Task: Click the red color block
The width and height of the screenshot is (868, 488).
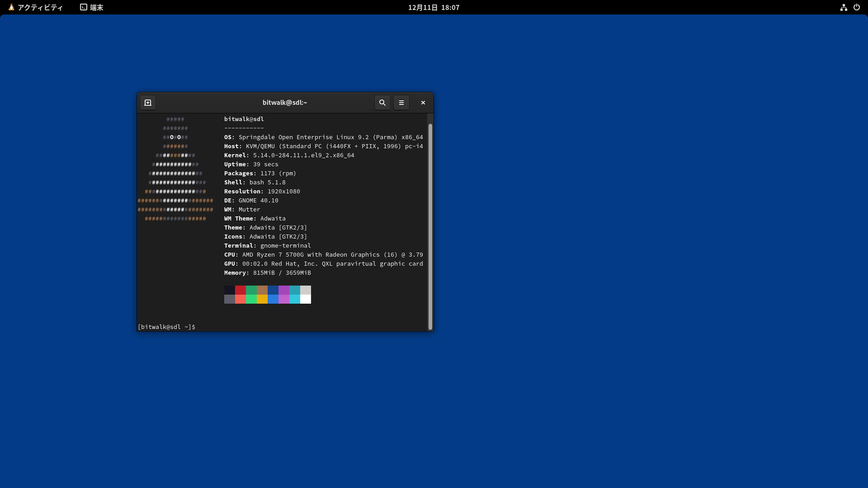Action: point(240,290)
